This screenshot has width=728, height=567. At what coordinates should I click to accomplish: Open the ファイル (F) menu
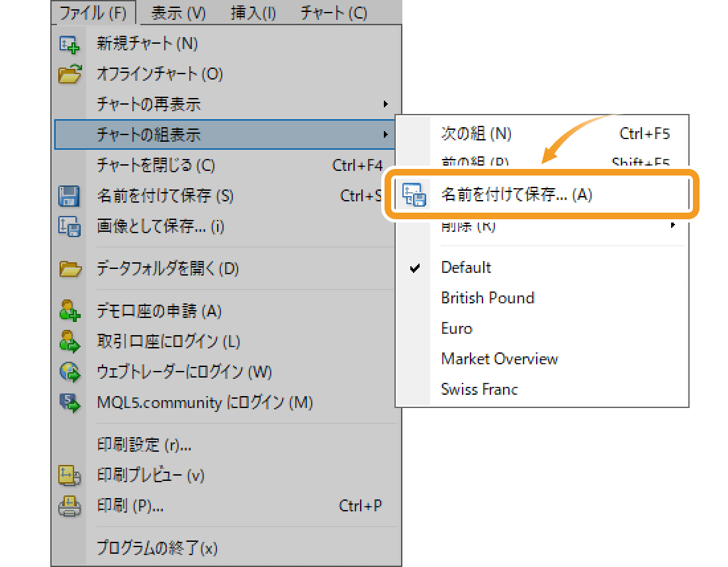pyautogui.click(x=93, y=13)
